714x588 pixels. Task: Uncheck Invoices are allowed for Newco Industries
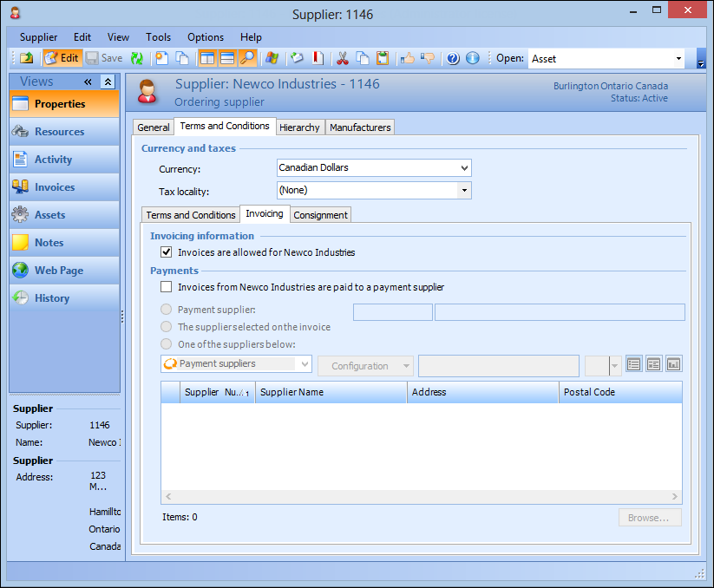click(167, 252)
